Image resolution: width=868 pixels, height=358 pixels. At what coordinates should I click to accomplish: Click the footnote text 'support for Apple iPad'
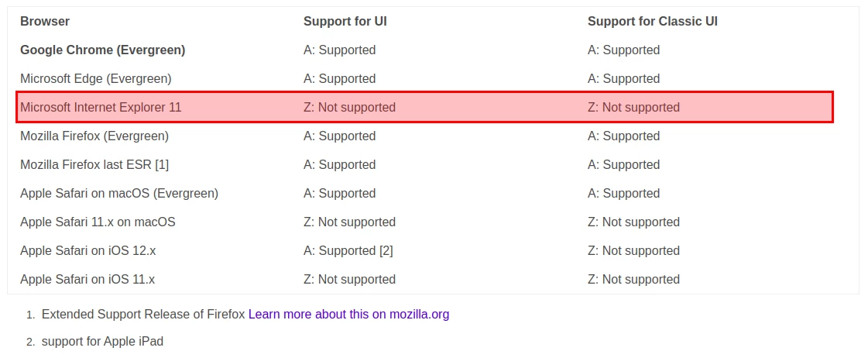pyautogui.click(x=102, y=341)
